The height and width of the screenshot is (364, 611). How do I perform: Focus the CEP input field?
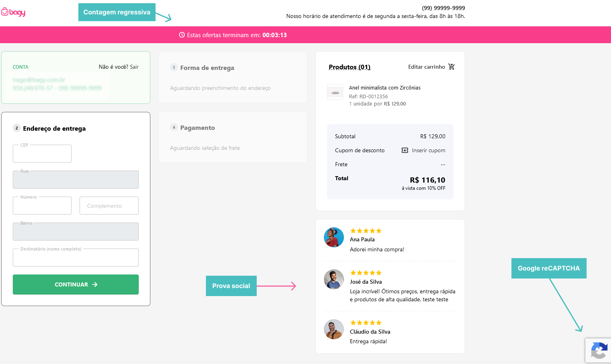pyautogui.click(x=42, y=153)
